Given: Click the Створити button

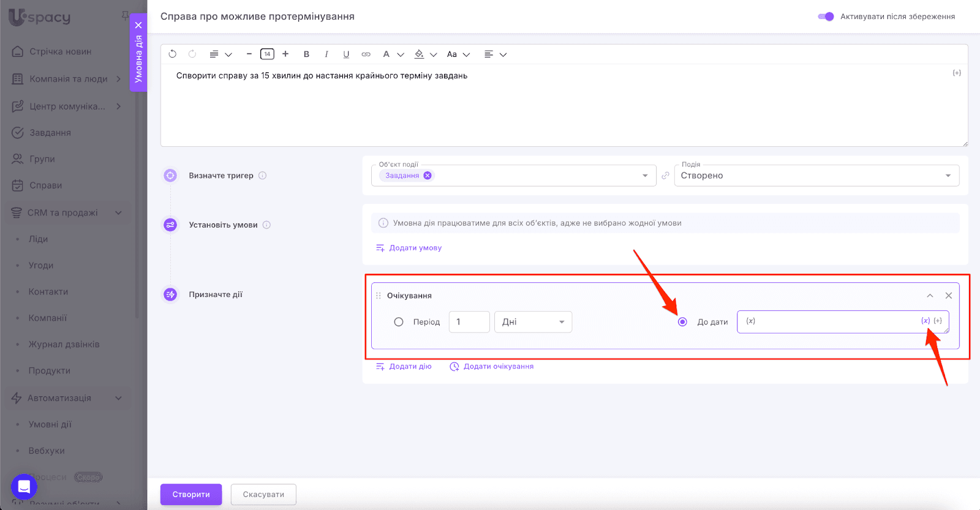Looking at the screenshot, I should point(191,495).
